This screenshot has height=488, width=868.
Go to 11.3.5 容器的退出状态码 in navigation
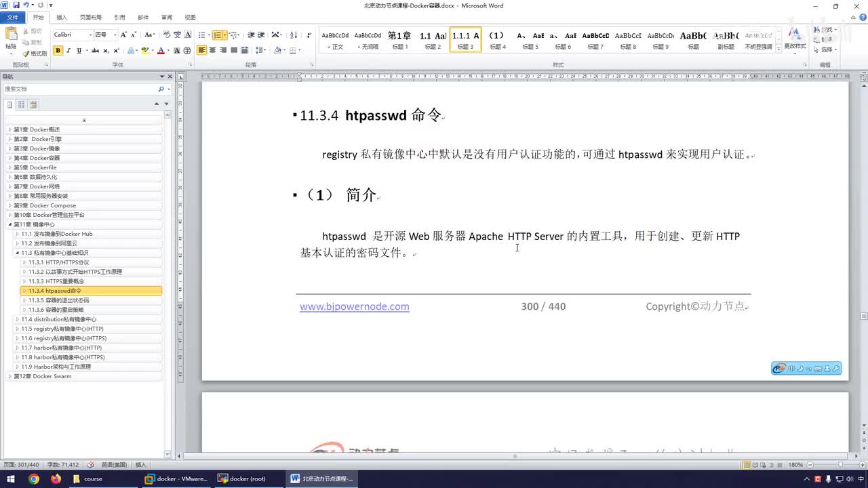tap(92, 300)
